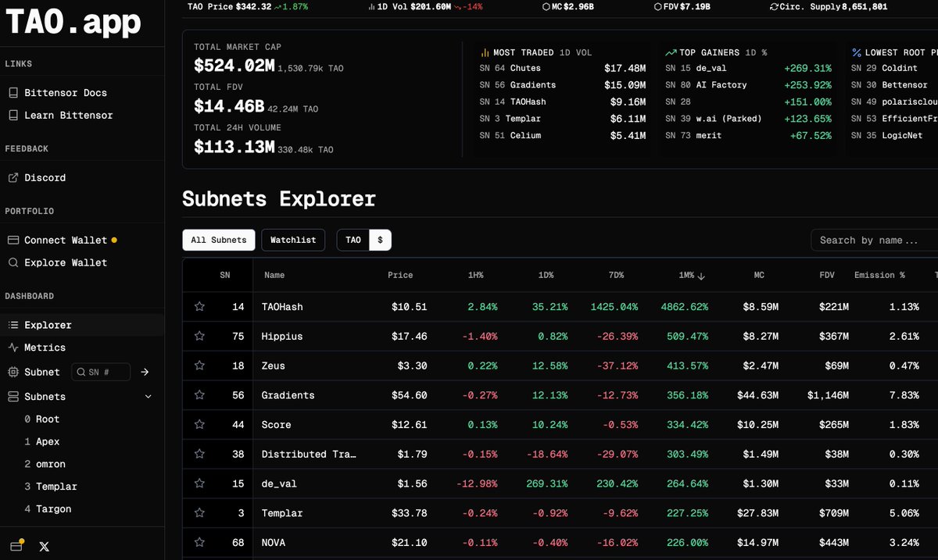The width and height of the screenshot is (938, 560).
Task: Select 2 omron subnet
Action: point(45,464)
